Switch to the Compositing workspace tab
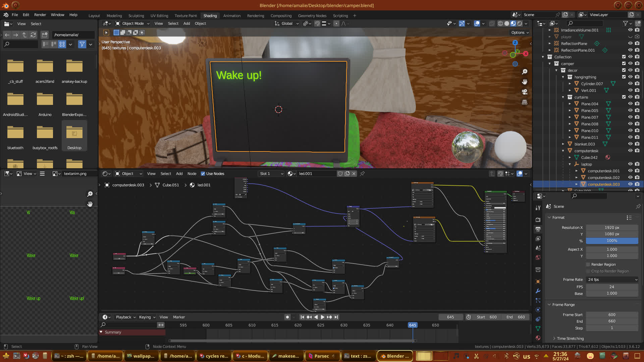The width and height of the screenshot is (644, 362). 281,16
